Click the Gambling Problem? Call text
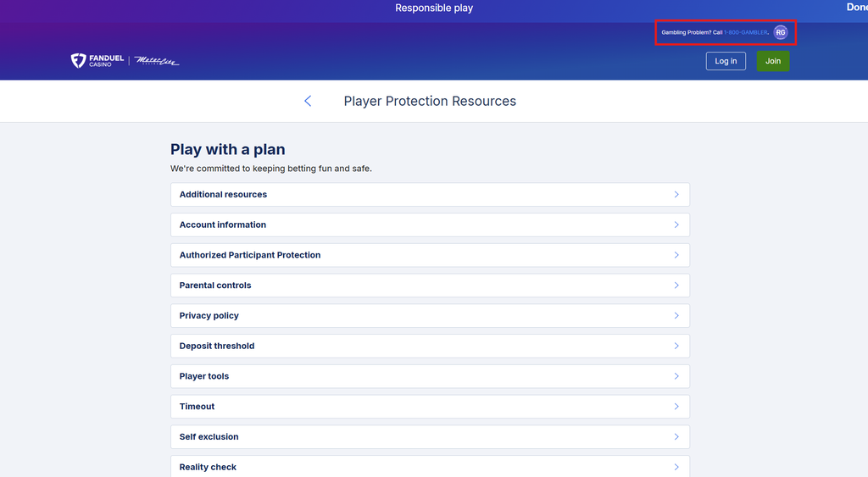 pos(692,32)
